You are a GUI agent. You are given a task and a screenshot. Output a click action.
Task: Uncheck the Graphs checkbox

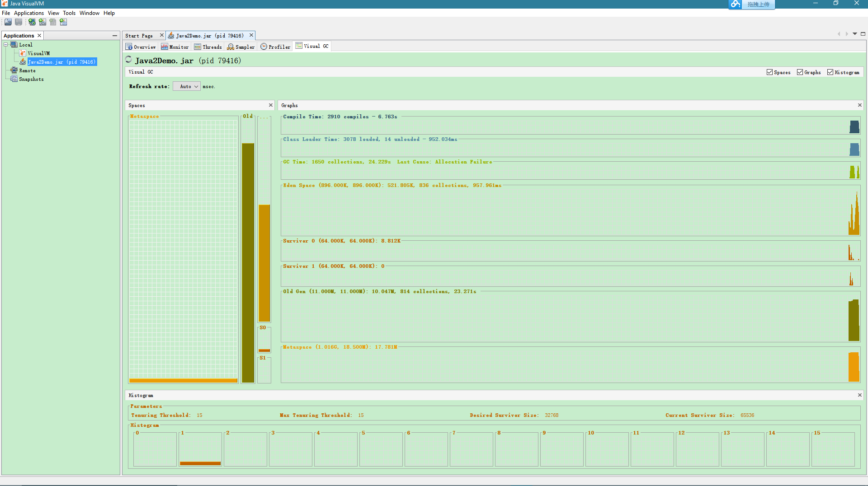800,72
